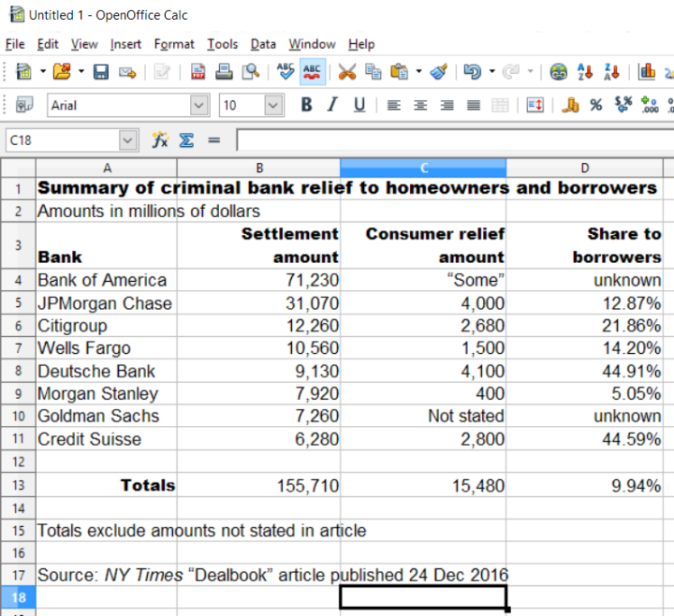Justify cell content
Viewport: 674px width, 616px height.
[474, 105]
